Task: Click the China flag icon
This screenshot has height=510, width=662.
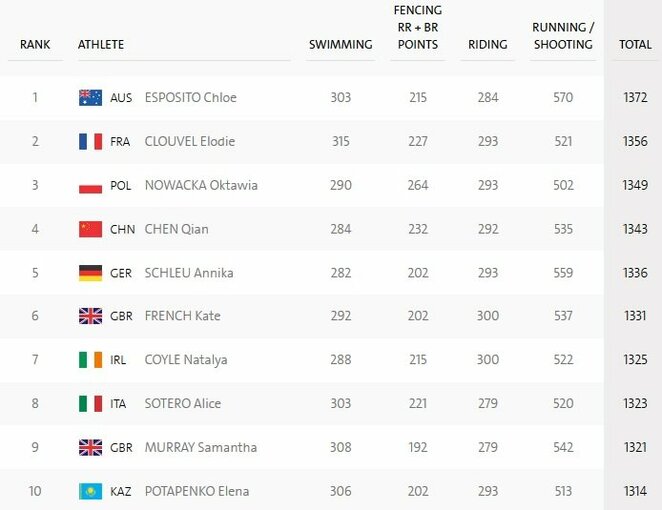Action: tap(90, 229)
